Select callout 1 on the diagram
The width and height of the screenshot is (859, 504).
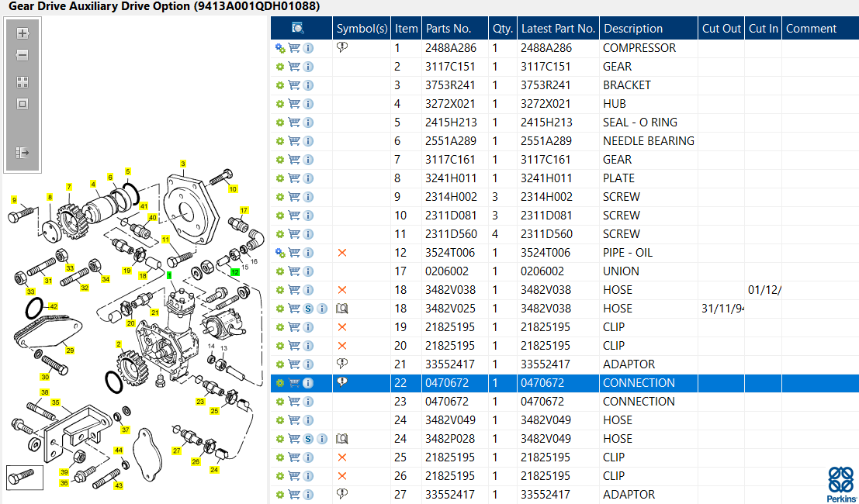point(170,274)
